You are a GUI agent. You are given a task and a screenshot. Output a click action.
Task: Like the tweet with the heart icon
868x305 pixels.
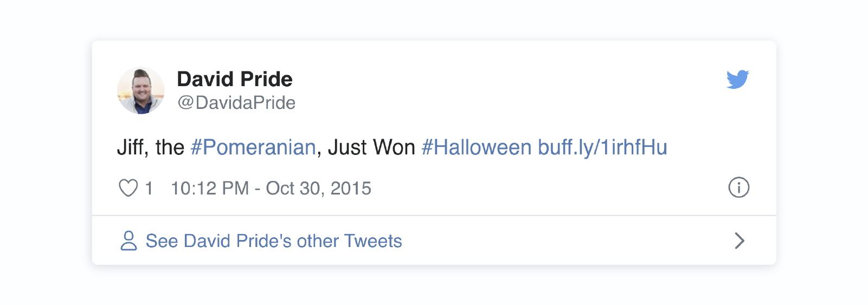128,188
